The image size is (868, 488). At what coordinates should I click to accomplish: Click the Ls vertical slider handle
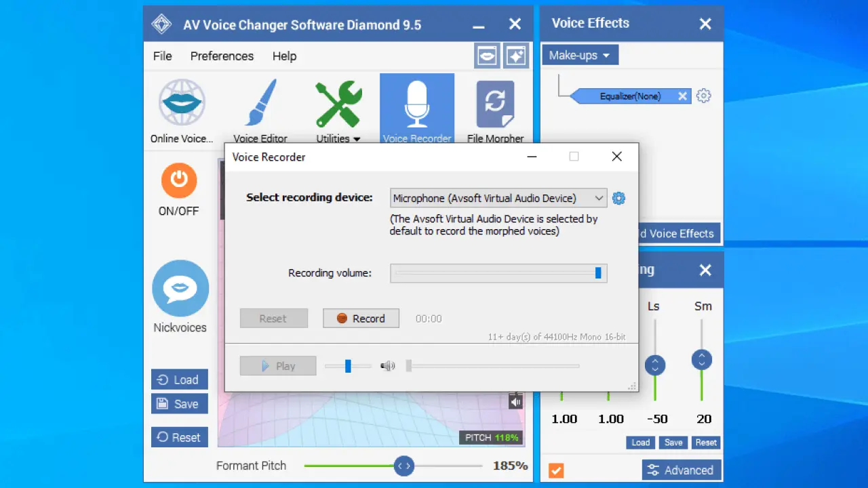click(655, 365)
